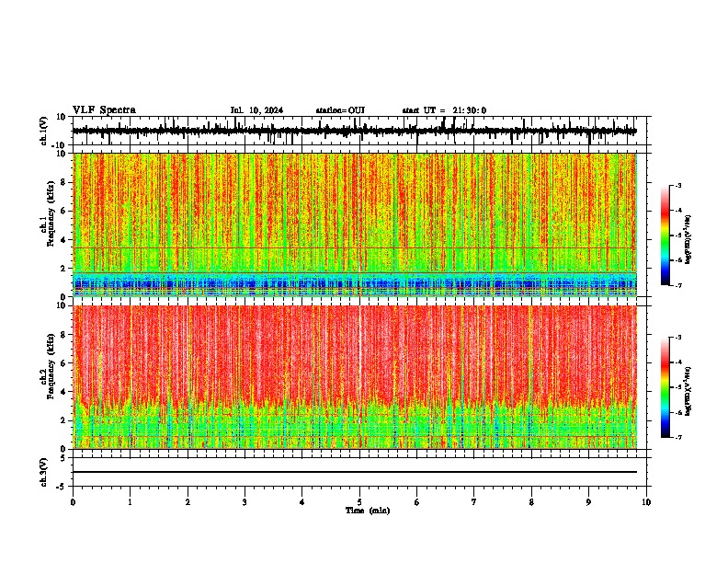728x563 pixels.
Task: Select the "Jul 10, 2024" date text
Action: tap(256, 110)
